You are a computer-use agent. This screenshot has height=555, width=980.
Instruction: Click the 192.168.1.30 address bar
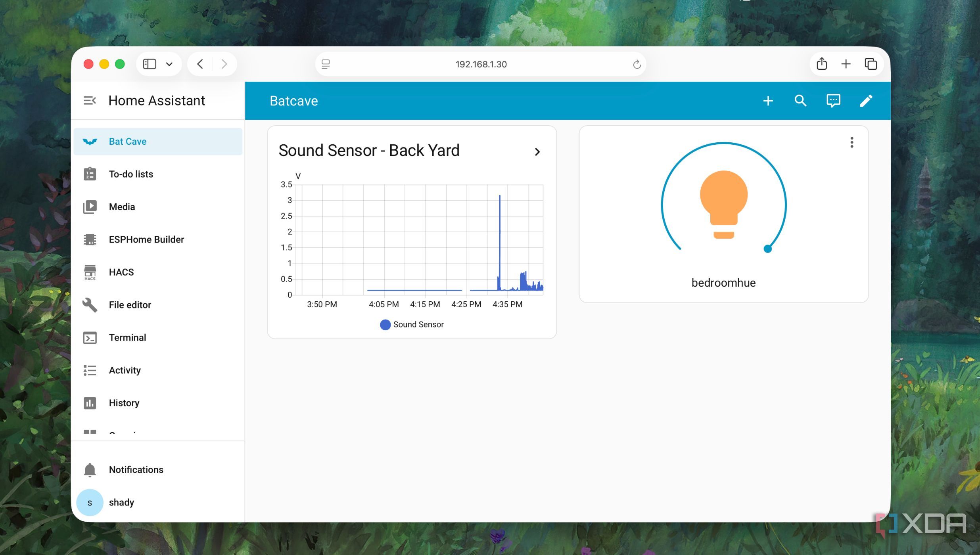click(481, 64)
